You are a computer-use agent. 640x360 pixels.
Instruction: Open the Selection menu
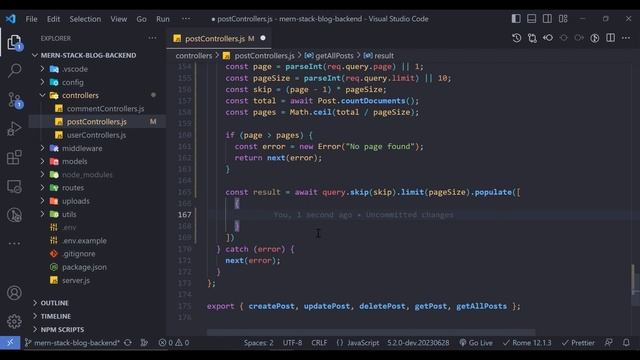(85, 19)
